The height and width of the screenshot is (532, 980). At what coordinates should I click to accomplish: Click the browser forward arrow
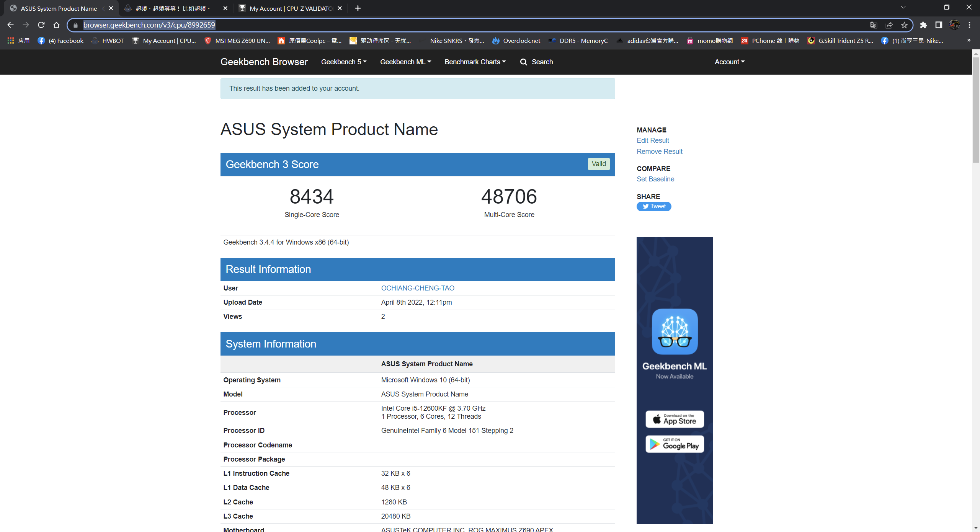pyautogui.click(x=26, y=25)
